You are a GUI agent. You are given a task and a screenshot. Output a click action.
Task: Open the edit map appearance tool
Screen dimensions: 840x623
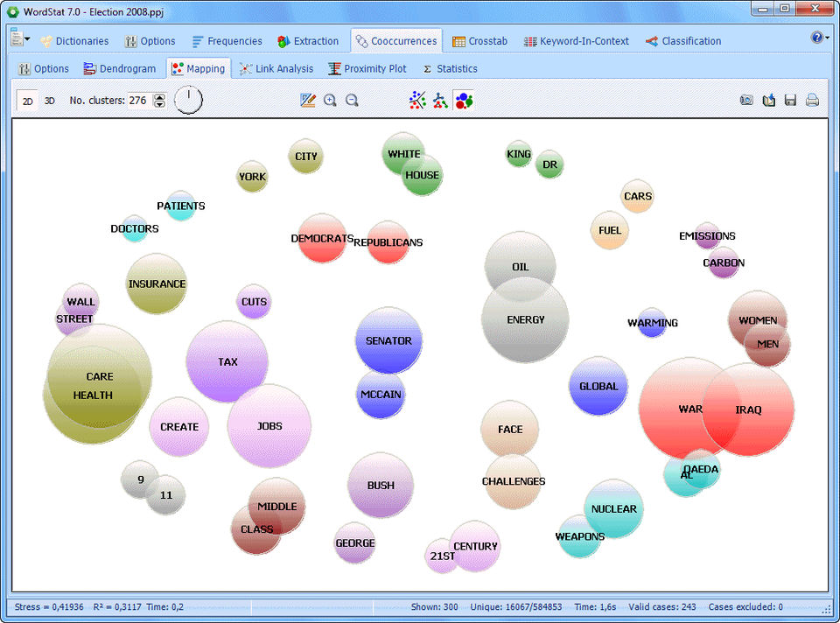pyautogui.click(x=307, y=100)
